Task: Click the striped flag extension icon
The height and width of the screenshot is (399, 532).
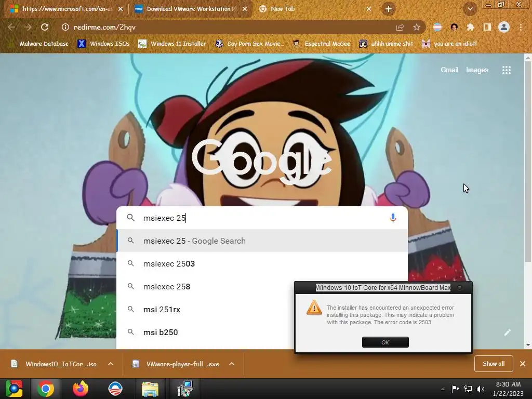Action: point(437,27)
